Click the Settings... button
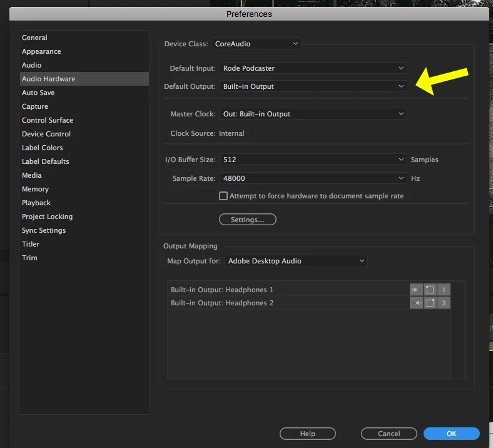This screenshot has height=448, width=493. coord(248,220)
